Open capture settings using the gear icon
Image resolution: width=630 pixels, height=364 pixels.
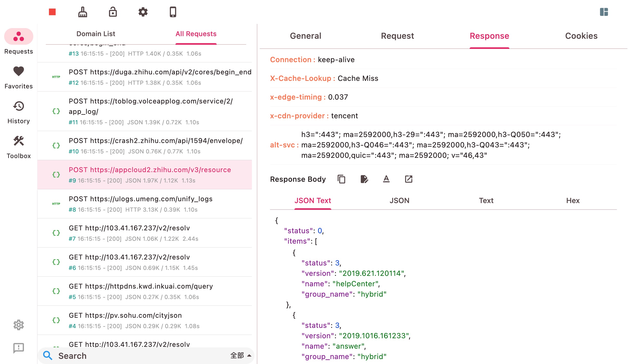(143, 12)
